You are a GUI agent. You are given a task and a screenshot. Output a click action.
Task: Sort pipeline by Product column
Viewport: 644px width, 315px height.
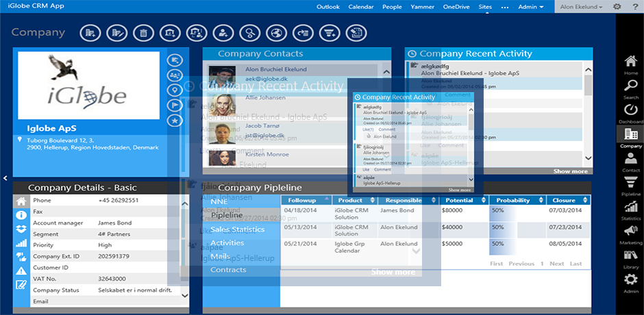[x=356, y=201]
